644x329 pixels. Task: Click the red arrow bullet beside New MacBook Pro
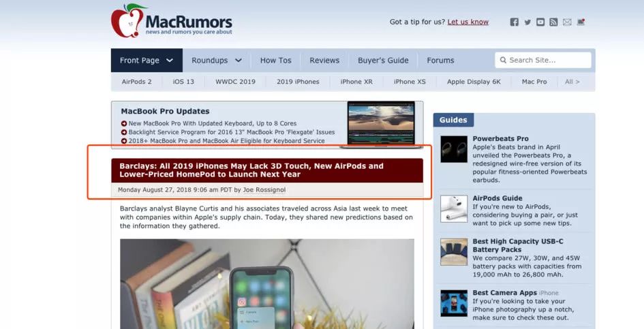pyautogui.click(x=123, y=123)
